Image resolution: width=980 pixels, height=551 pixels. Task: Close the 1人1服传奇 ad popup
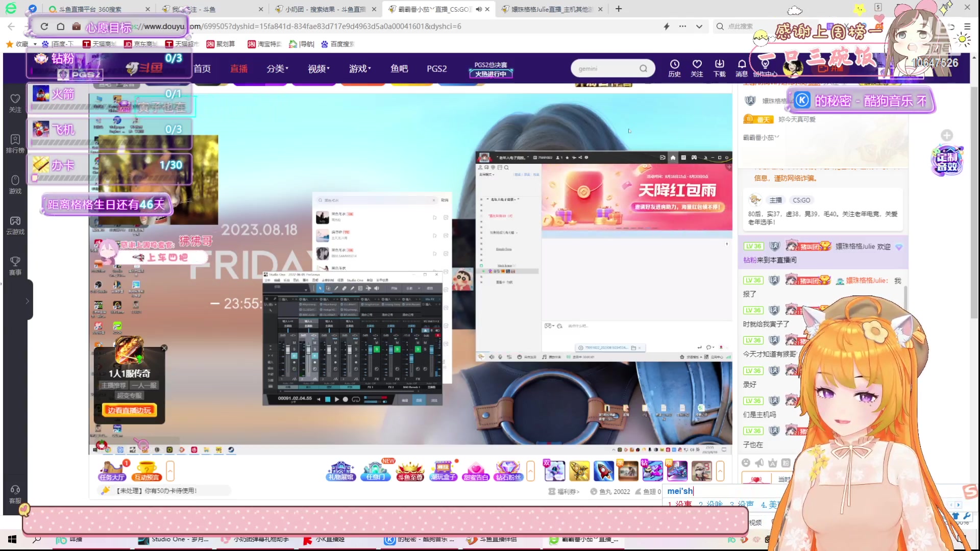(164, 348)
